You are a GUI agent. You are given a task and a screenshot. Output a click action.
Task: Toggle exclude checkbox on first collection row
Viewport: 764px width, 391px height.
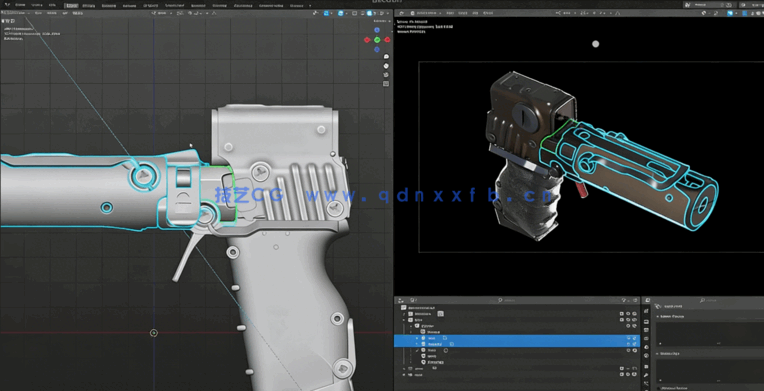tap(622, 314)
